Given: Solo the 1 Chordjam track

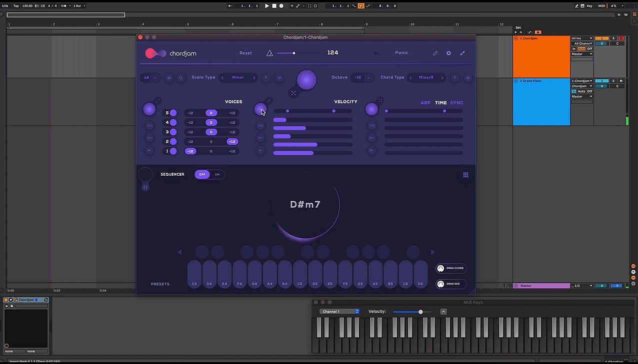Looking at the screenshot, I should tap(613, 38).
